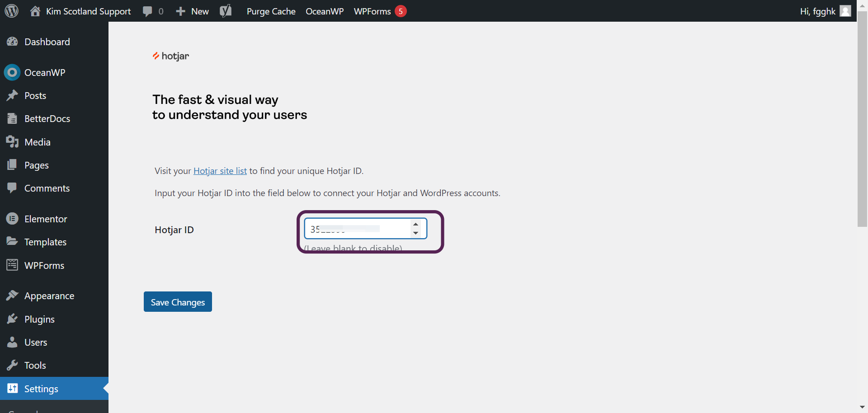This screenshot has width=868, height=413.
Task: Click the Hi, fgghk account greeting
Action: click(x=817, y=11)
